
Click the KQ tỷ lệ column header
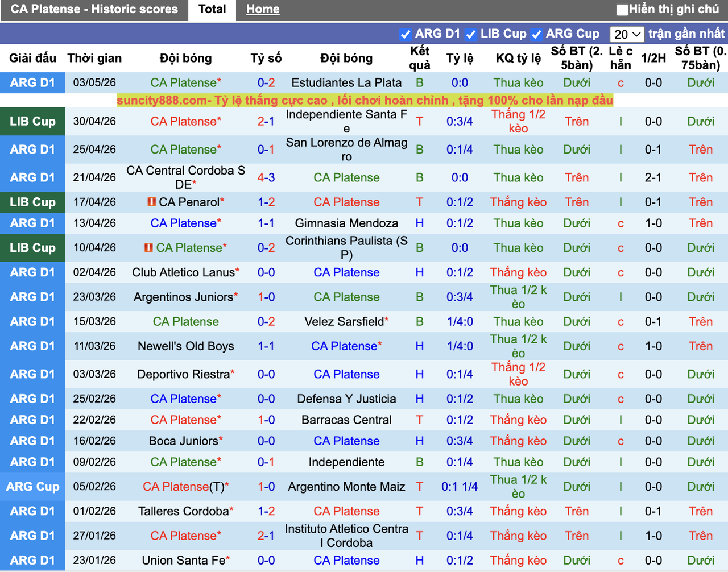coord(518,58)
